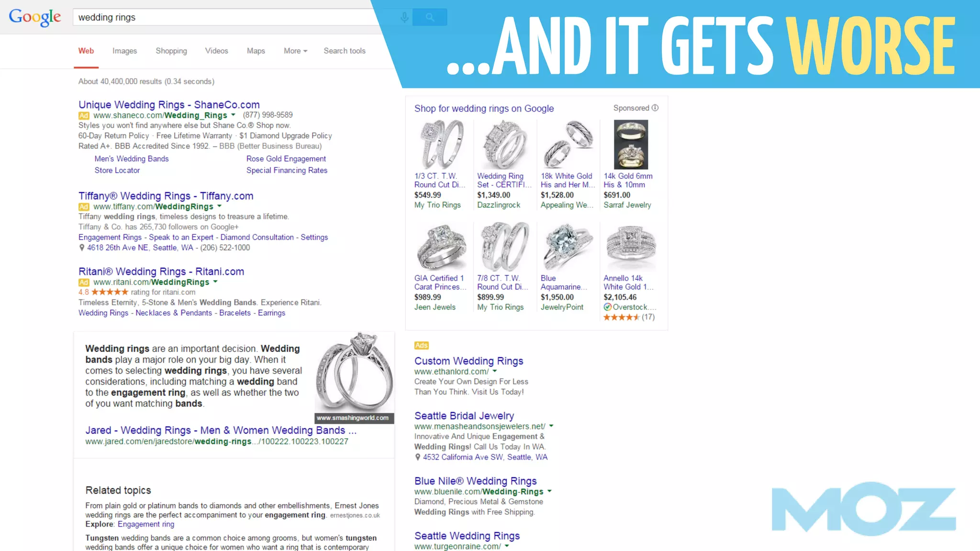Open the Unique Wedding Rings ShaneCo link
Screen dimensions: 980x551
click(x=169, y=104)
